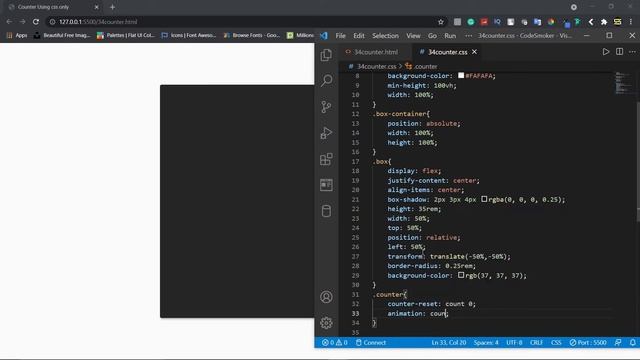Click the feedback icon in status bar
Image resolution: width=640 pixels, height=360 pixels.
coord(618,342)
